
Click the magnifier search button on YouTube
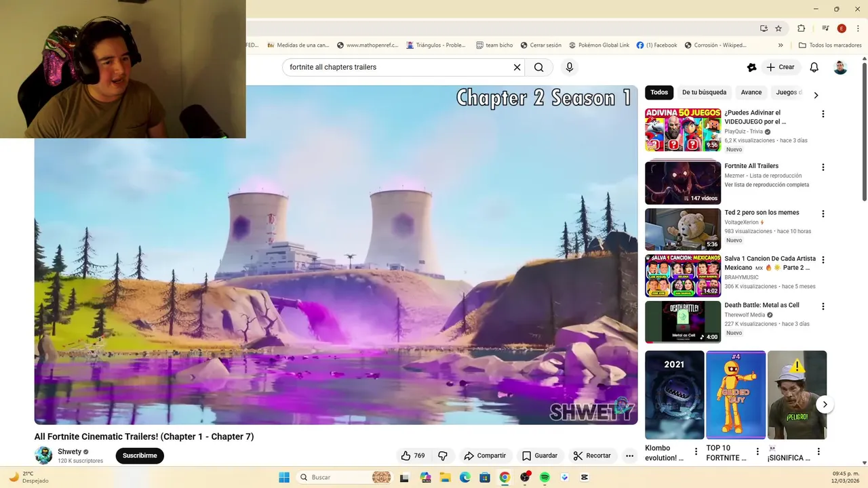tap(538, 67)
